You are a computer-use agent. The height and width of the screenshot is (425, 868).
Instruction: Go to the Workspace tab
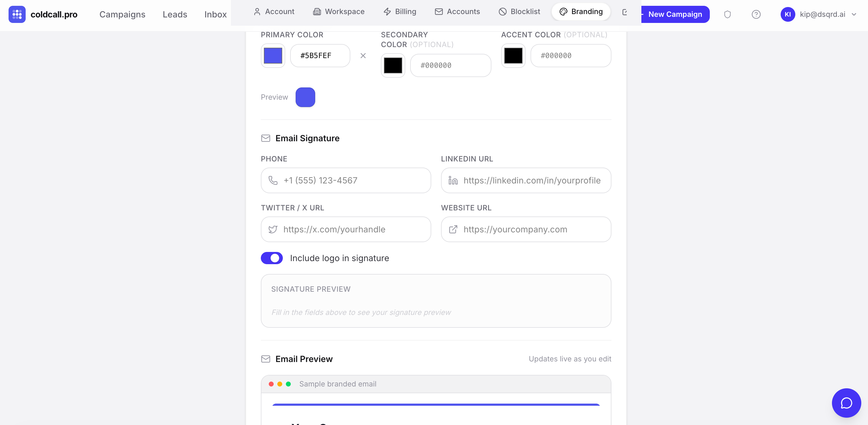339,12
